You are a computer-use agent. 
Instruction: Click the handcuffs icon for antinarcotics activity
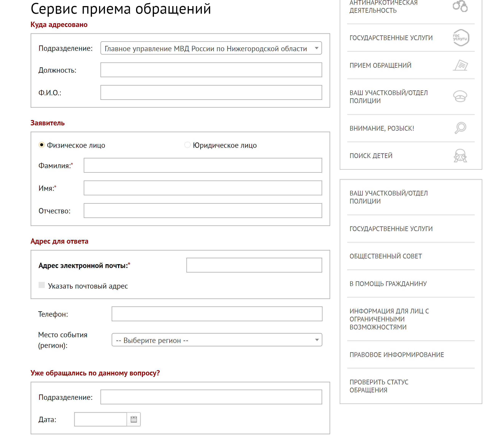click(460, 6)
